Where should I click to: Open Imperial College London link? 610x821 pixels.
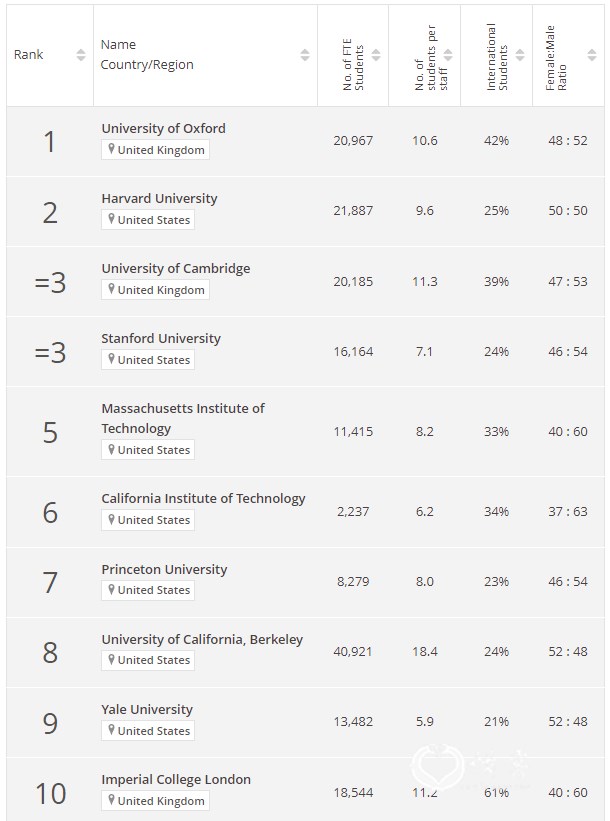176,780
